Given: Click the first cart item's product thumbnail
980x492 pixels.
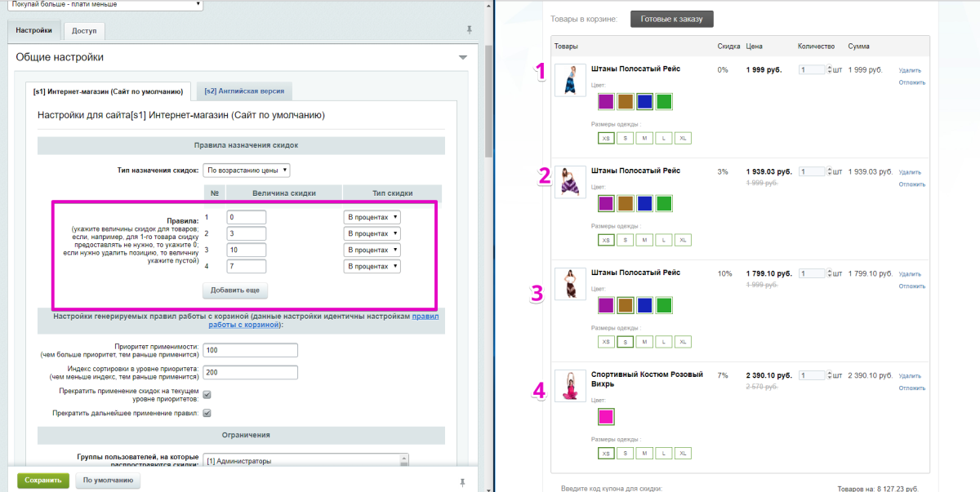Looking at the screenshot, I should 570,80.
